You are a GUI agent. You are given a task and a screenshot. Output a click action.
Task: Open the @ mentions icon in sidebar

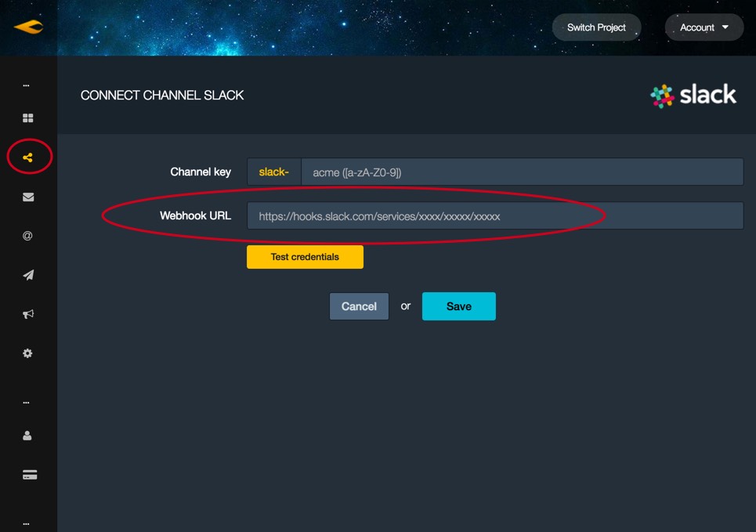pyautogui.click(x=27, y=236)
